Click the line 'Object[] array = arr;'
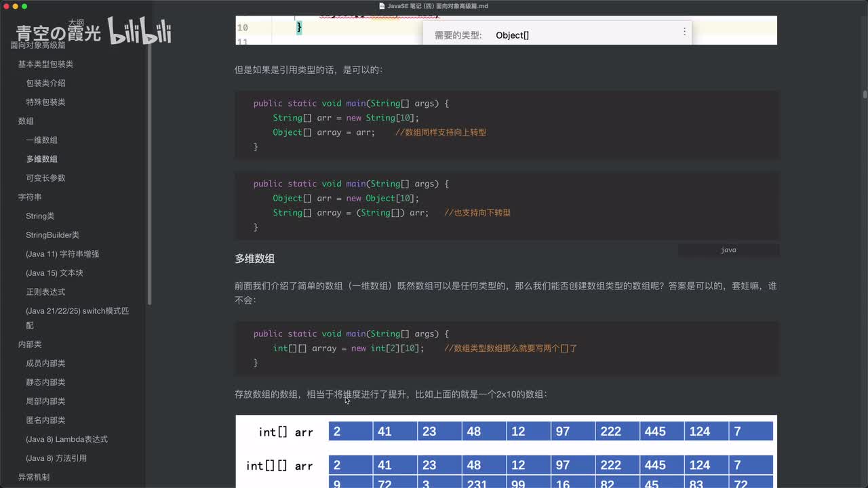This screenshot has height=488, width=868. point(324,132)
